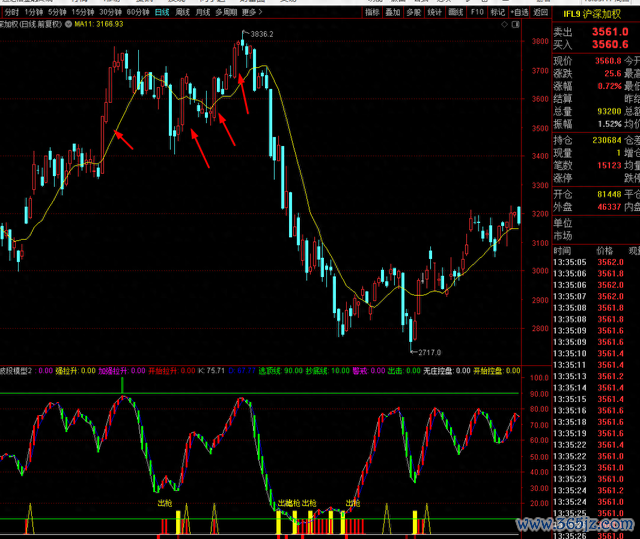Click the 90.00 indicator axis label

tap(539, 394)
